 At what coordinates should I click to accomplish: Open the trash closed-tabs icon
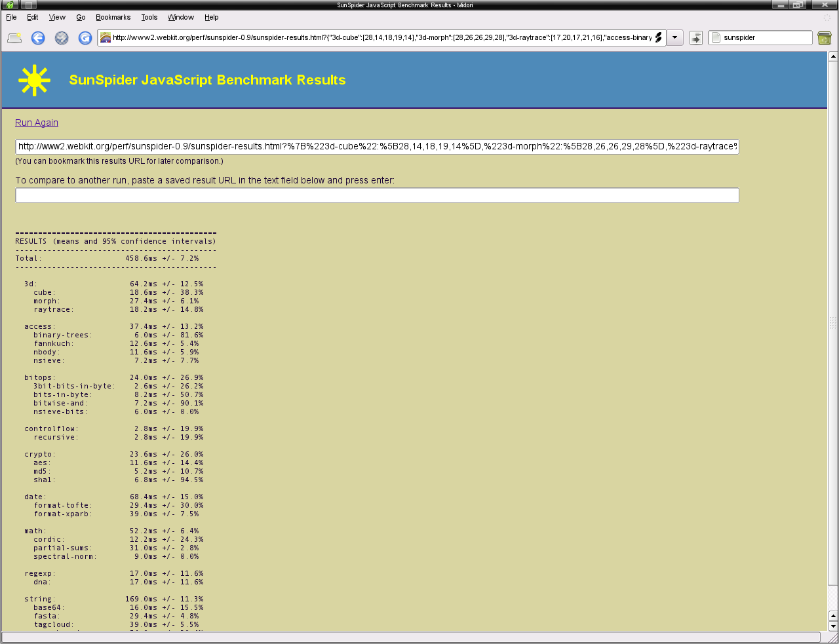tap(825, 38)
